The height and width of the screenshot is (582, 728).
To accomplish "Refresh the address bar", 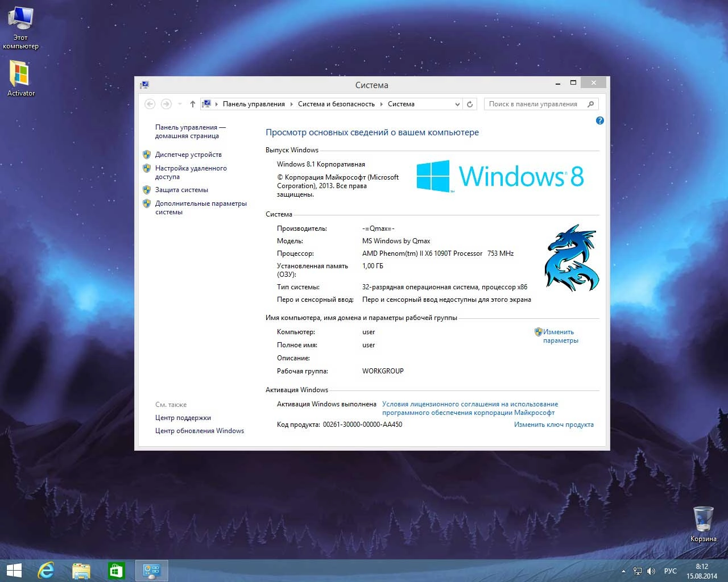I will coord(470,104).
